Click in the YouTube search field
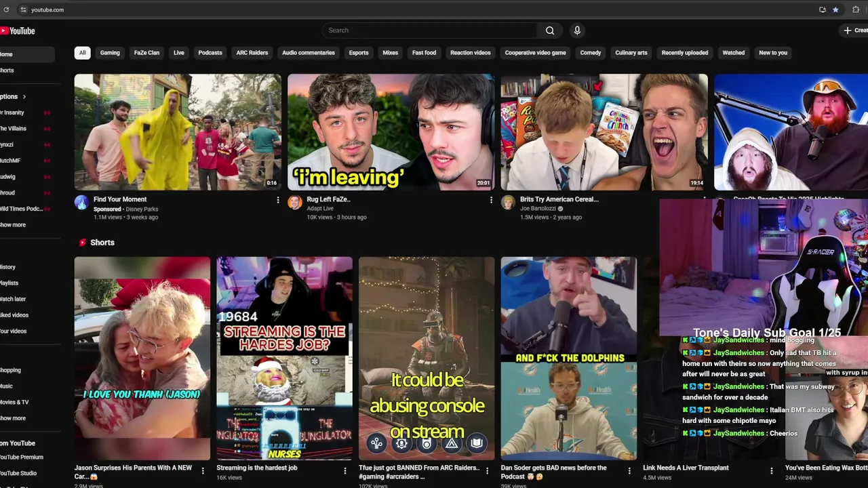 coord(430,30)
